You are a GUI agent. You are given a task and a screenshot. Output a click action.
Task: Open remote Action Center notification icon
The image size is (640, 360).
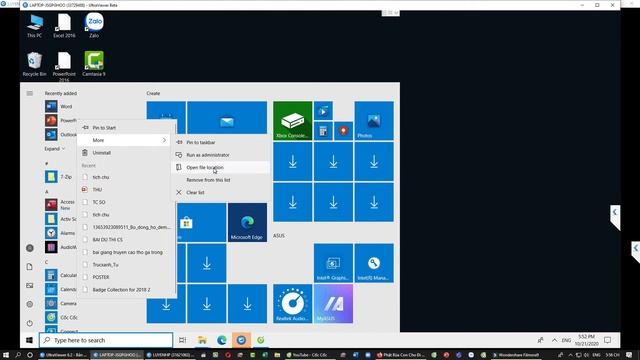coord(607,340)
